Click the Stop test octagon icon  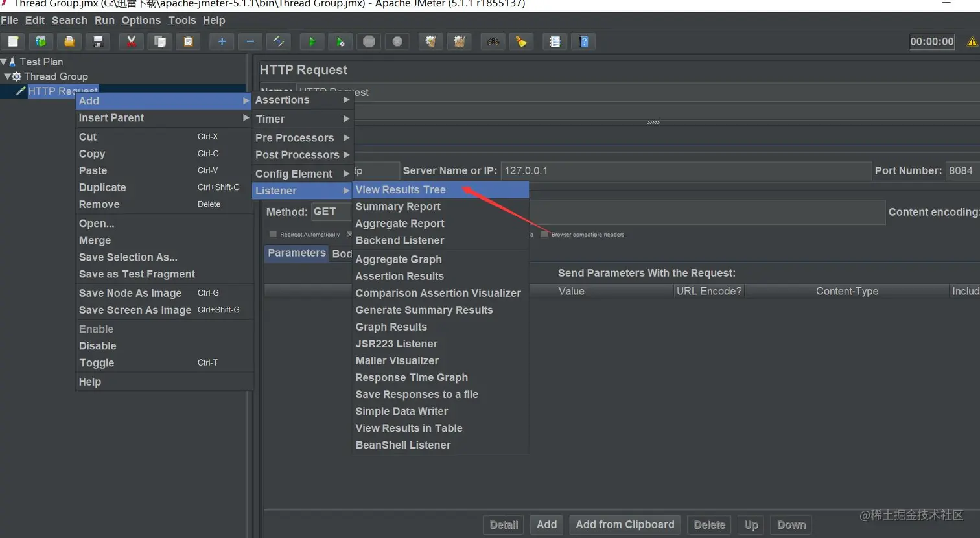369,41
